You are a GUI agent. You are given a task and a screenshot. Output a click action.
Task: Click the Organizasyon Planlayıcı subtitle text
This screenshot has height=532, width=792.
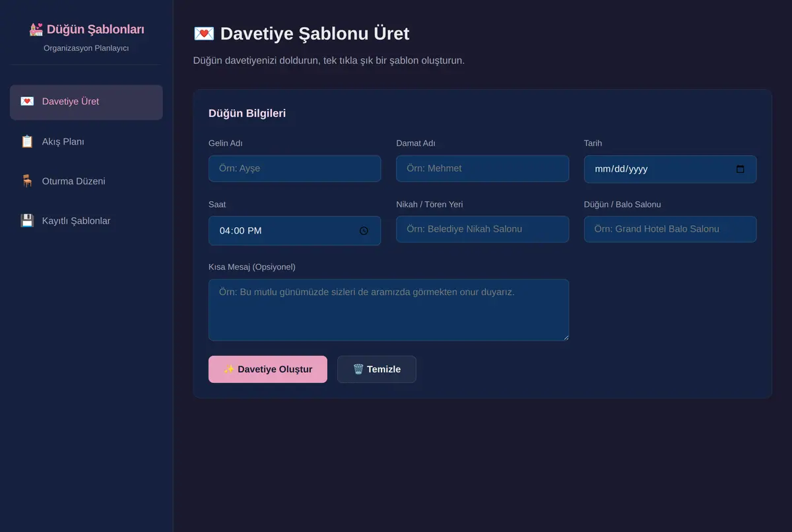click(86, 48)
